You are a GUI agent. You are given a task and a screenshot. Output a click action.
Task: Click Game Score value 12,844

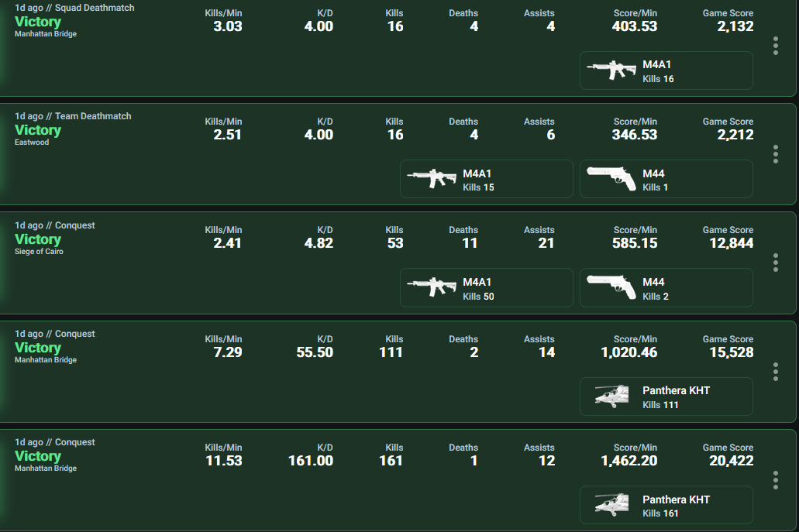(732, 243)
